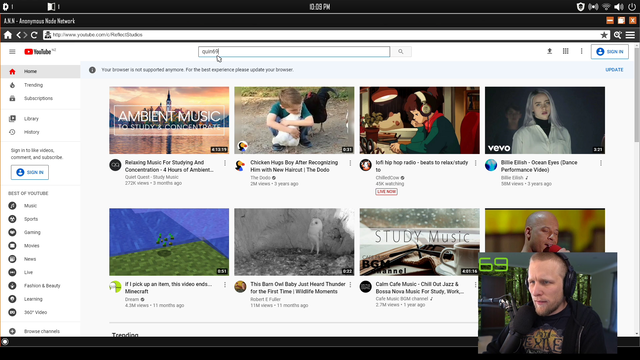Click Robert E Fuller channel name

coord(265,299)
